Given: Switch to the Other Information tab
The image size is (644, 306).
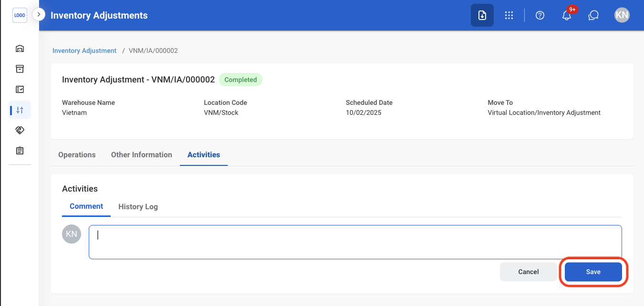Looking at the screenshot, I should (142, 155).
